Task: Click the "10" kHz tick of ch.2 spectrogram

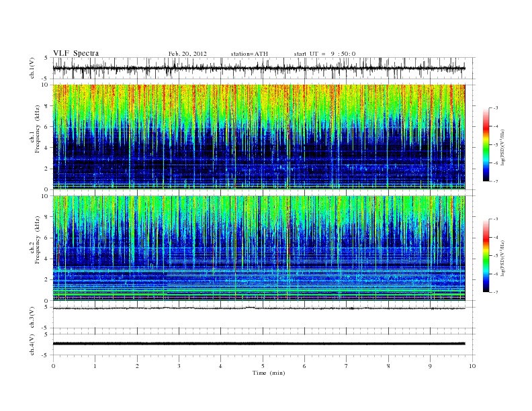Action: coord(46,195)
